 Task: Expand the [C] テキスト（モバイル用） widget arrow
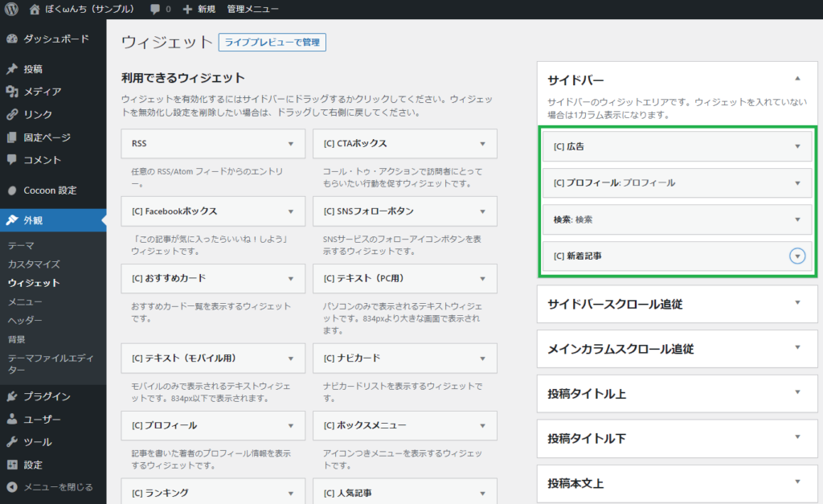(x=291, y=359)
